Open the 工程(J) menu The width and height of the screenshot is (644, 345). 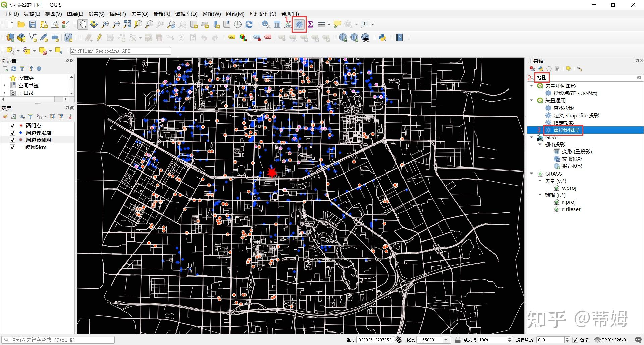pos(11,14)
